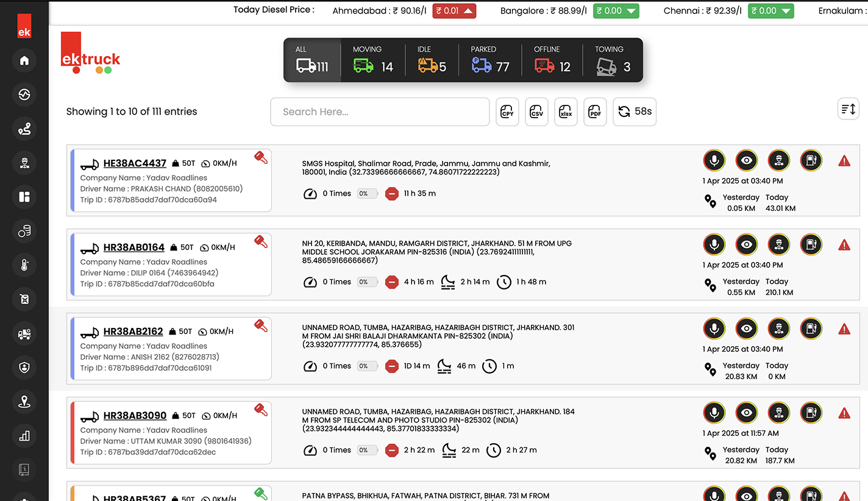Open the bar chart reports icon in sidebar

point(24,436)
